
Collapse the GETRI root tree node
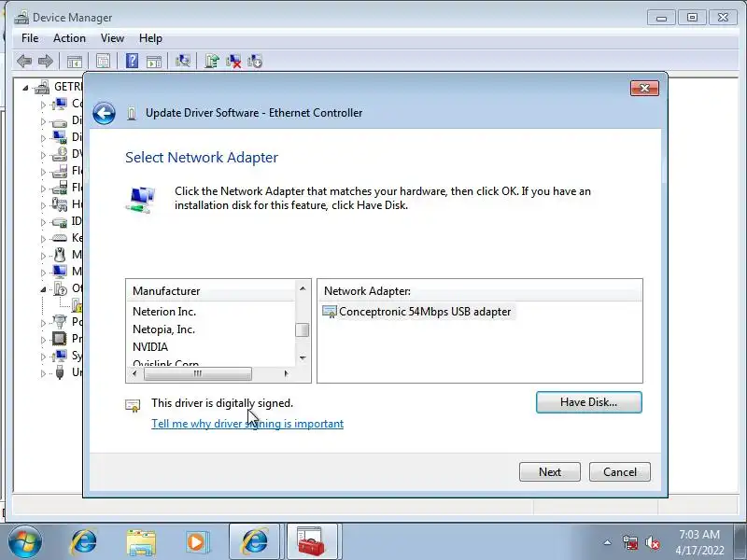coord(25,88)
